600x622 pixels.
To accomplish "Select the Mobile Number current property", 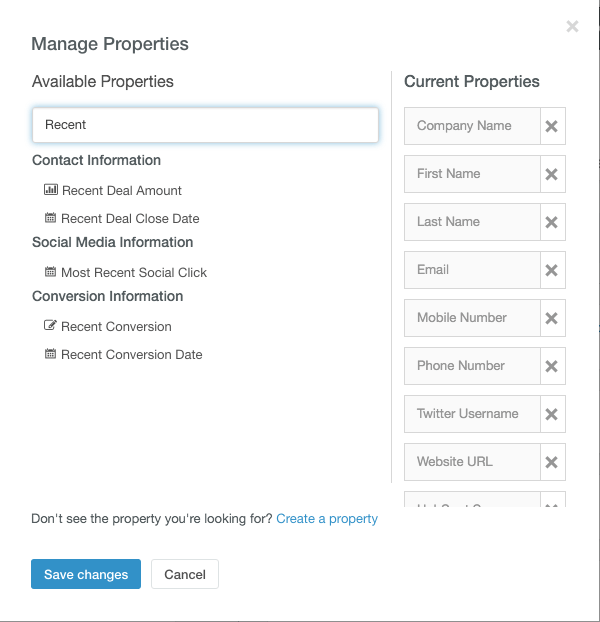I will [x=472, y=318].
